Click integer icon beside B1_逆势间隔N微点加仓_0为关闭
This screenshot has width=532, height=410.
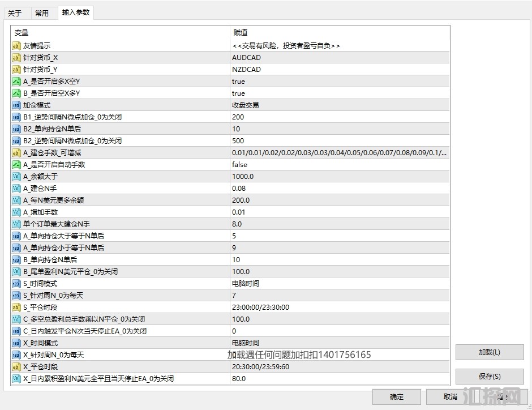(16, 117)
